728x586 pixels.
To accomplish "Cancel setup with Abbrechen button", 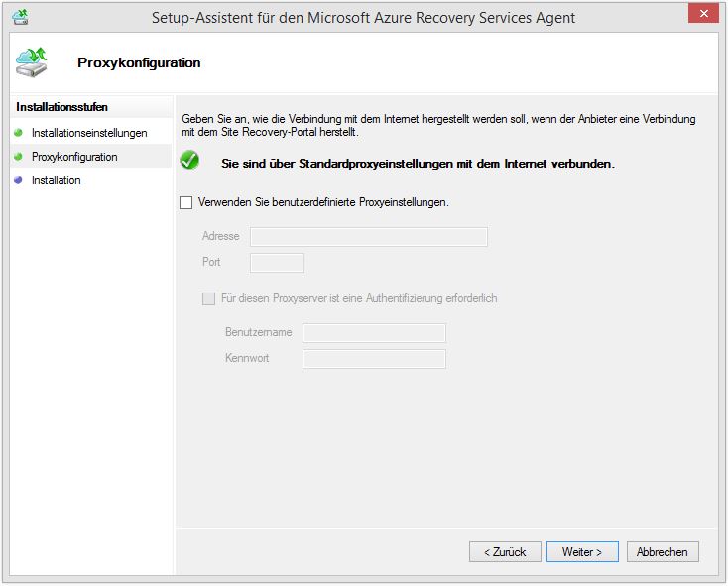I will (663, 551).
